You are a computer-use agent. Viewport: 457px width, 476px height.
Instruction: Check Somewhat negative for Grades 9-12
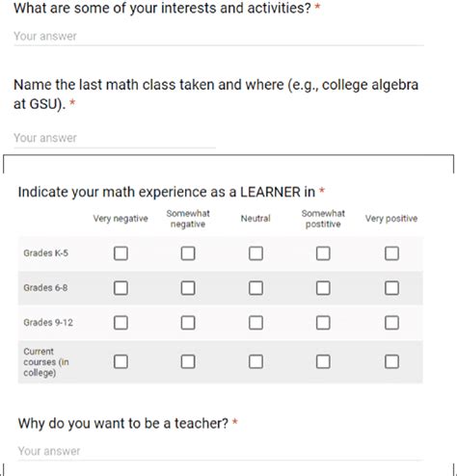pyautogui.click(x=188, y=323)
